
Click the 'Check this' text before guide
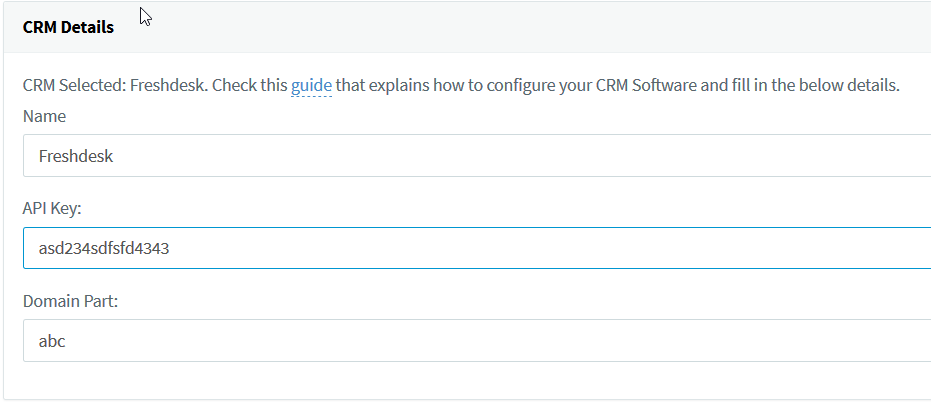(x=257, y=85)
